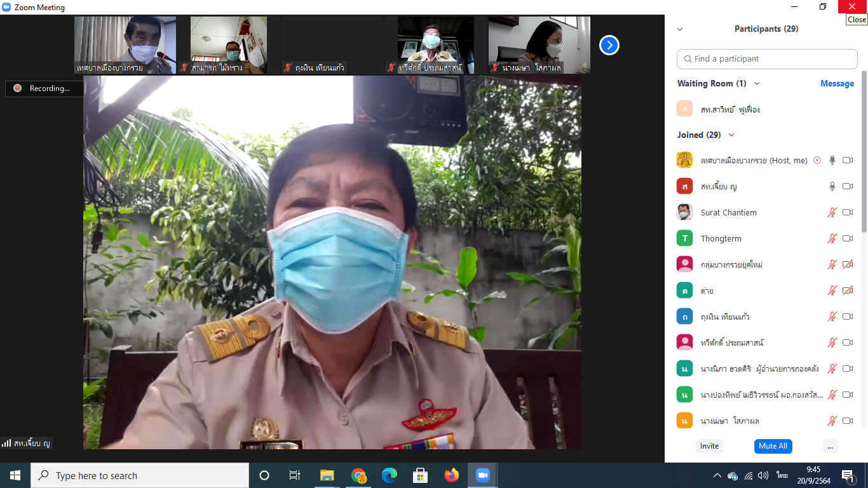Viewport: 868px width, 488px height.
Task: Click video thumbnail of นางเมษา โสภาผล
Action: tap(539, 45)
